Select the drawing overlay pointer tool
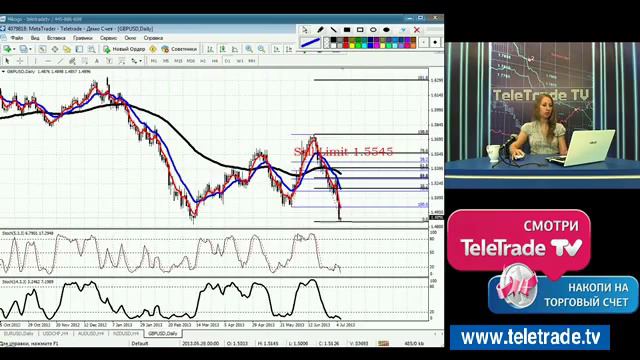The height and width of the screenshot is (360, 640). (x=306, y=30)
